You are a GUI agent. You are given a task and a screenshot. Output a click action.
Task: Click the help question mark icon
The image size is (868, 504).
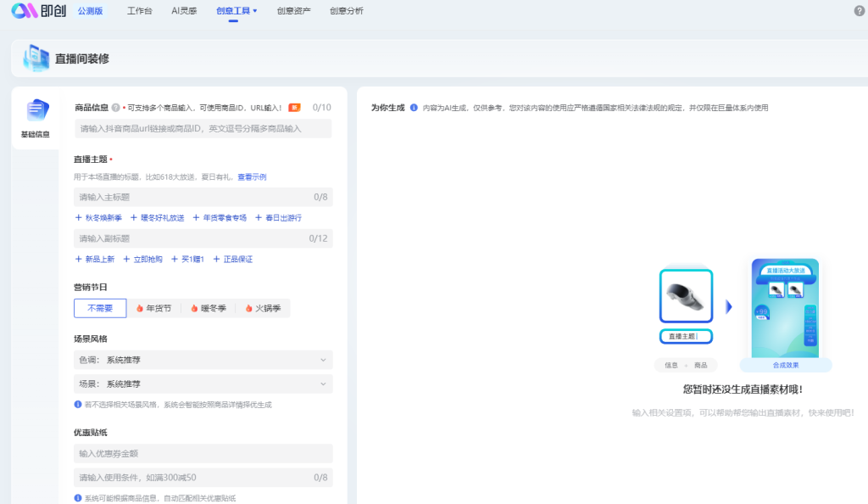860,11
